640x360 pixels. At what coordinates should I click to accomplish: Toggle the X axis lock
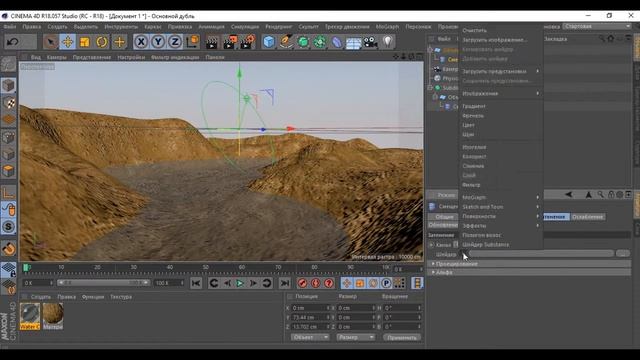pos(141,42)
